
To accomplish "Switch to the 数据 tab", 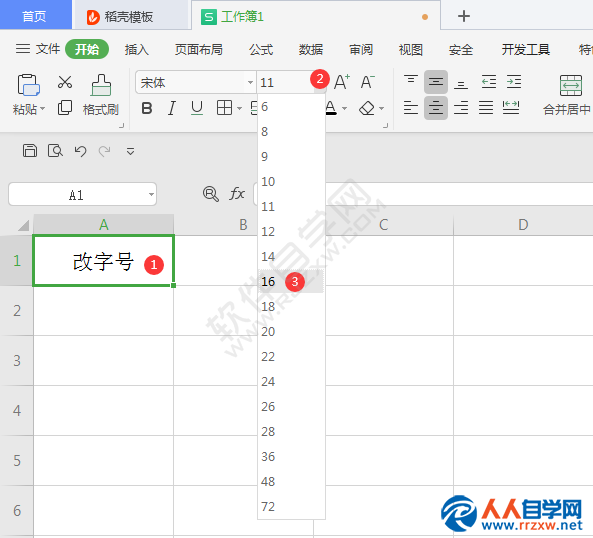I will coord(311,50).
